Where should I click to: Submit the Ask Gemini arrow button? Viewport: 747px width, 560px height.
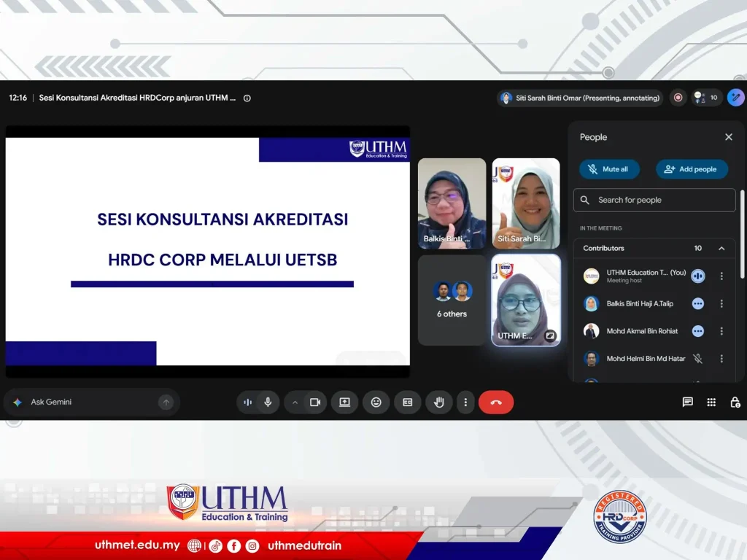coord(166,402)
